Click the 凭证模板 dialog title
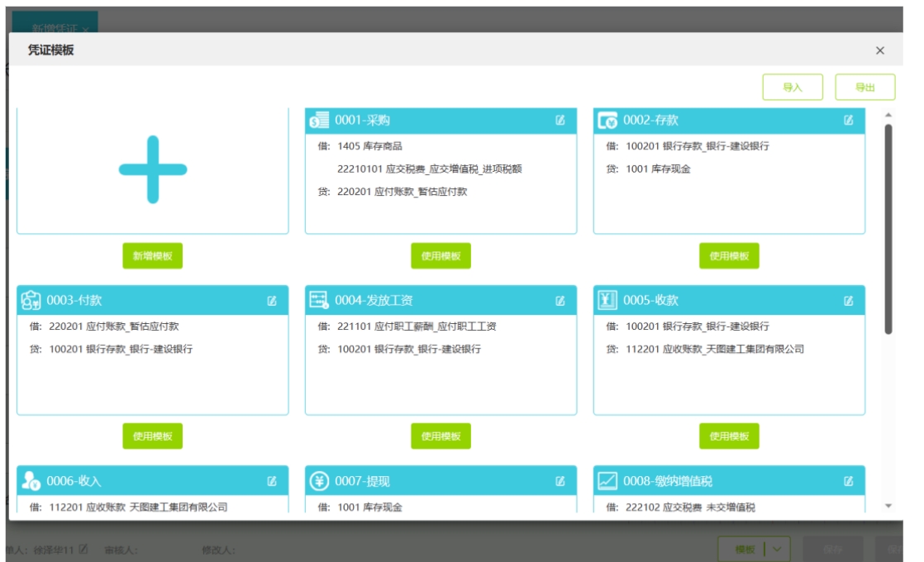The width and height of the screenshot is (924, 562). pos(50,50)
